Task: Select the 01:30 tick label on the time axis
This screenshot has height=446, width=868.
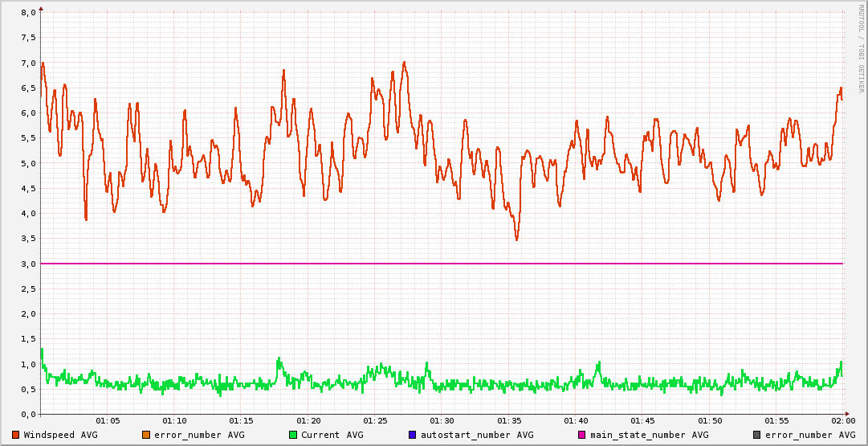Action: (442, 420)
